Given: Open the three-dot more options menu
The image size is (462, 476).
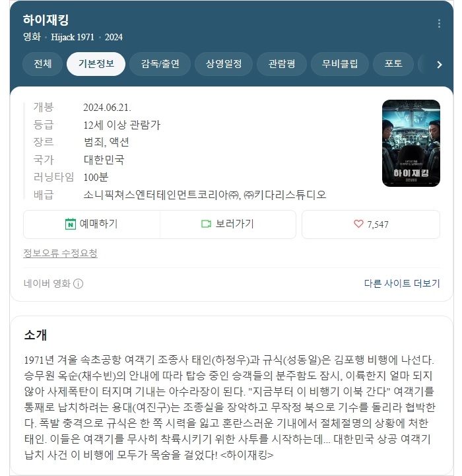Looking at the screenshot, I should 439,24.
